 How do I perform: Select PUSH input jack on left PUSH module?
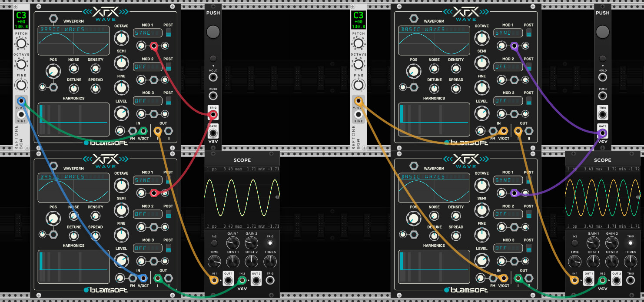click(x=213, y=96)
